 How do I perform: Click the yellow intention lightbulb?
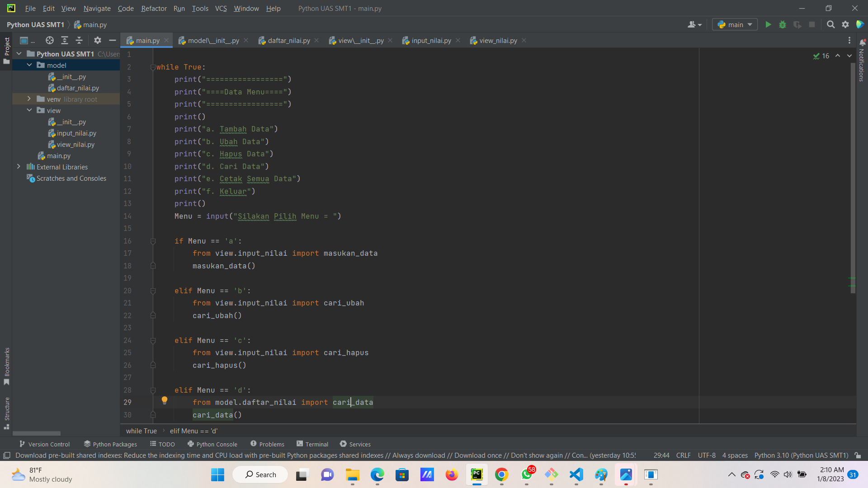pyautogui.click(x=165, y=400)
